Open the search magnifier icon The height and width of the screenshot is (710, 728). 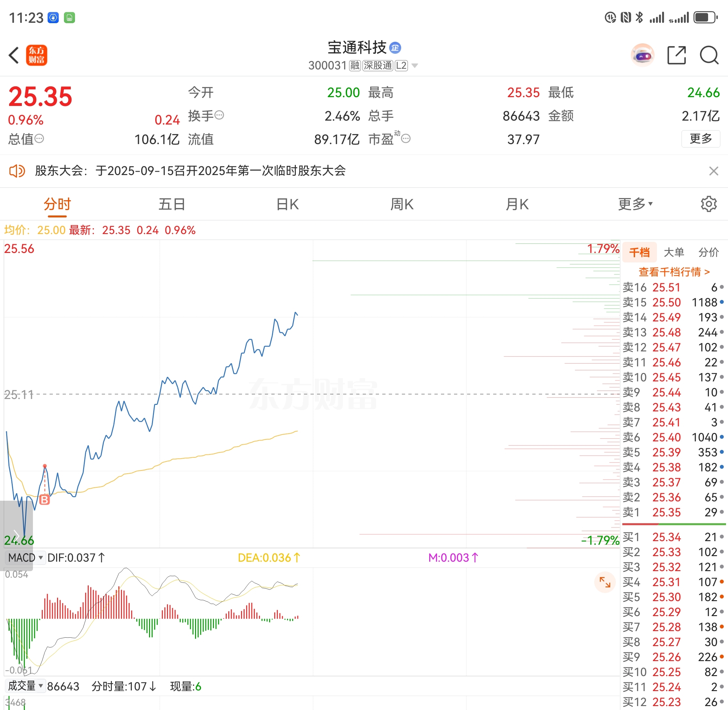709,55
